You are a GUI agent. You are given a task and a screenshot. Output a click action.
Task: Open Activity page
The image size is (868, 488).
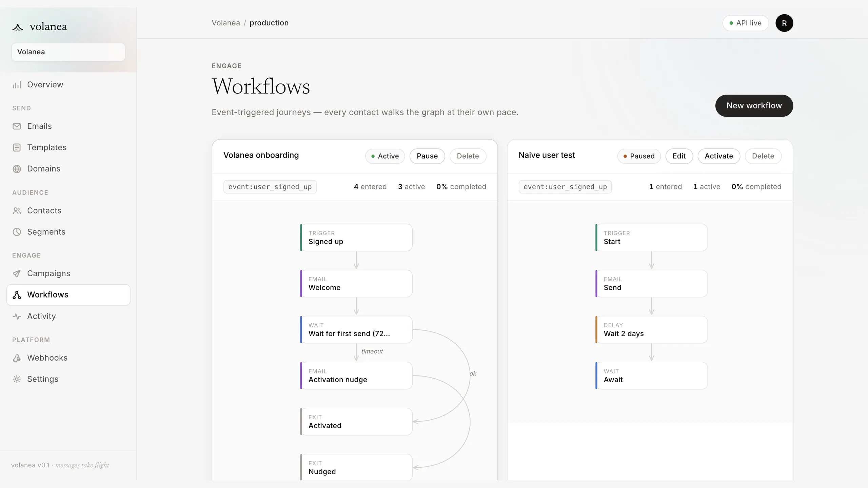click(68, 317)
